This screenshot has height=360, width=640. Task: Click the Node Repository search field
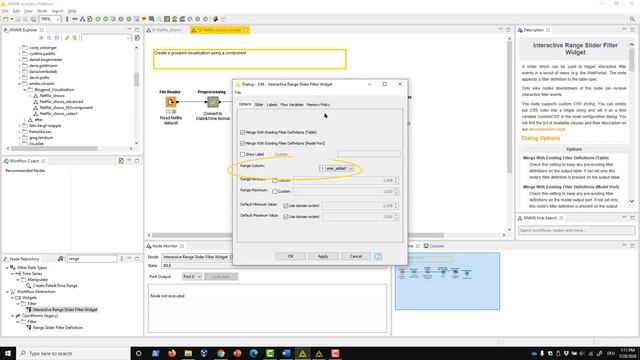coord(92,259)
